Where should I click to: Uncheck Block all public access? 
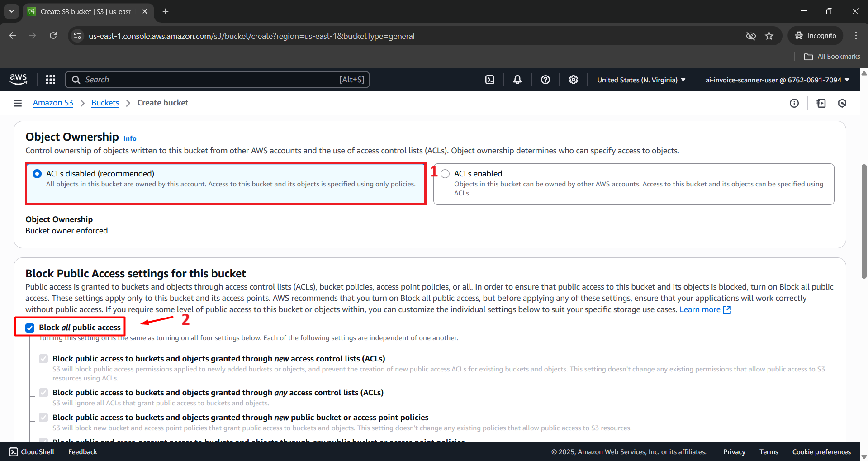(x=30, y=328)
